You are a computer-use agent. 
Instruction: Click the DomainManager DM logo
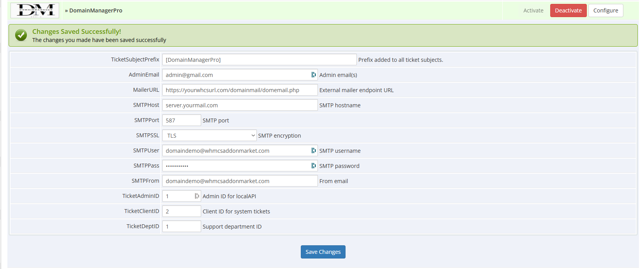coord(35,10)
